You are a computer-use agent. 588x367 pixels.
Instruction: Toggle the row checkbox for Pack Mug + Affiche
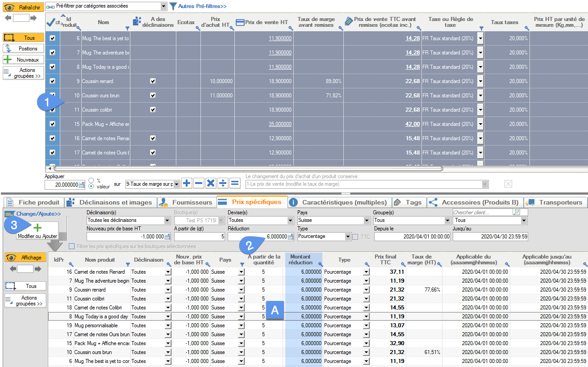[x=52, y=124]
